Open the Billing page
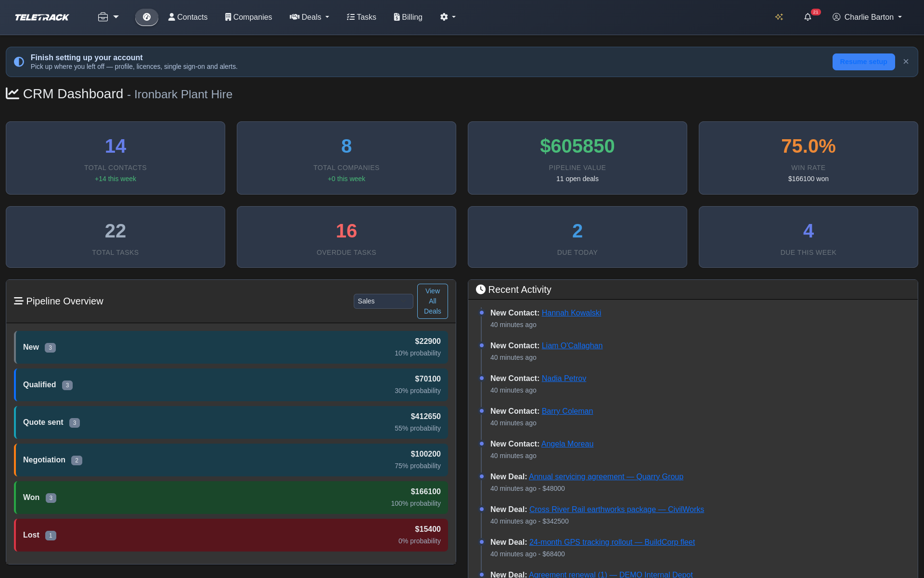The width and height of the screenshot is (924, 578). tap(408, 17)
